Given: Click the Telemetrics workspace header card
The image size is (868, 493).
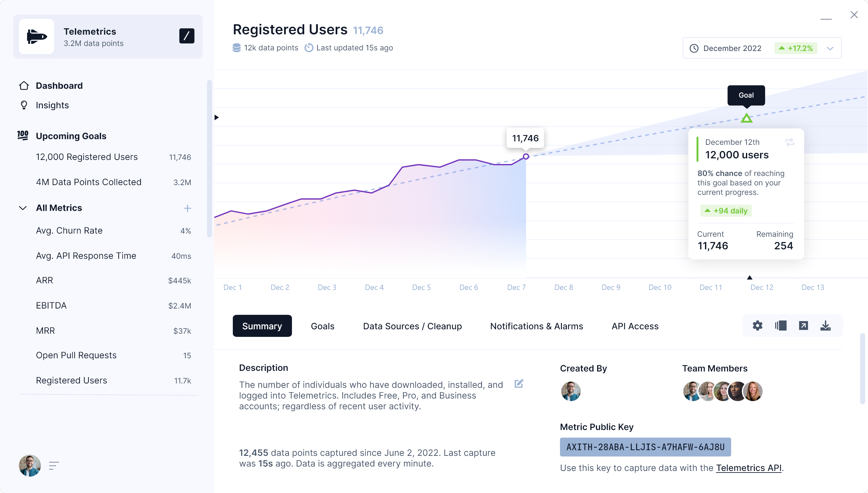Looking at the screenshot, I should click(108, 37).
